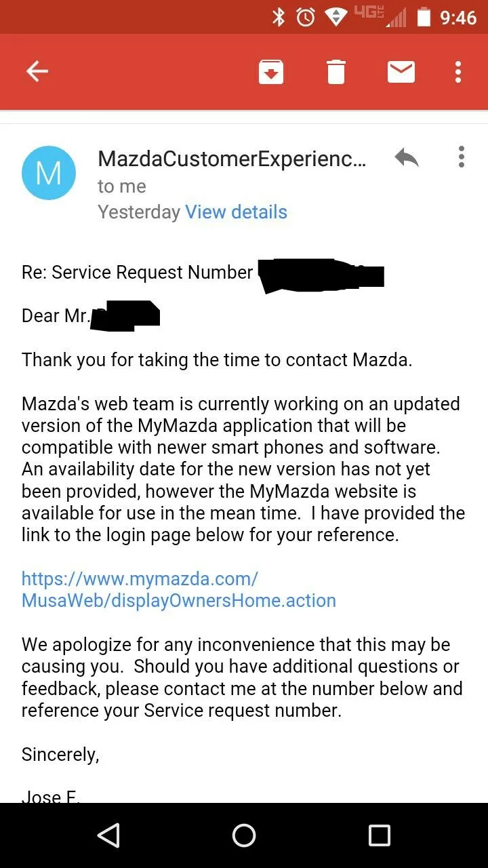Tap the alarm clock status icon

(x=306, y=17)
